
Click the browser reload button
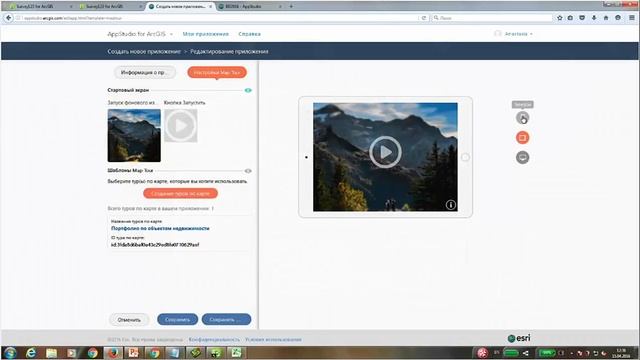click(424, 18)
